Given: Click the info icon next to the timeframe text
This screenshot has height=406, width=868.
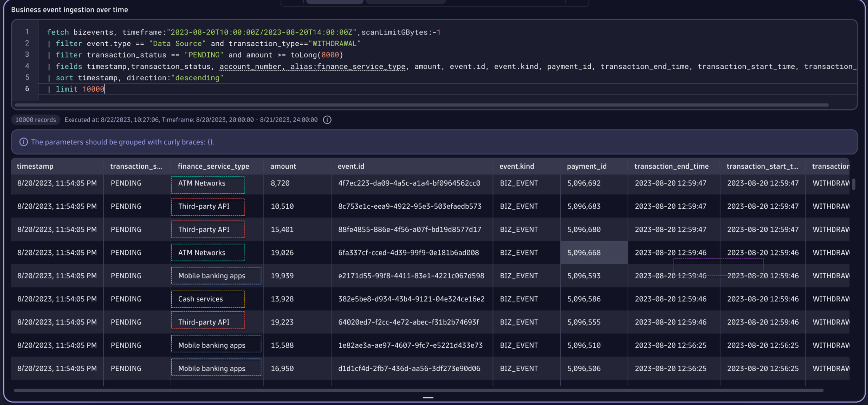Looking at the screenshot, I should pos(327,120).
